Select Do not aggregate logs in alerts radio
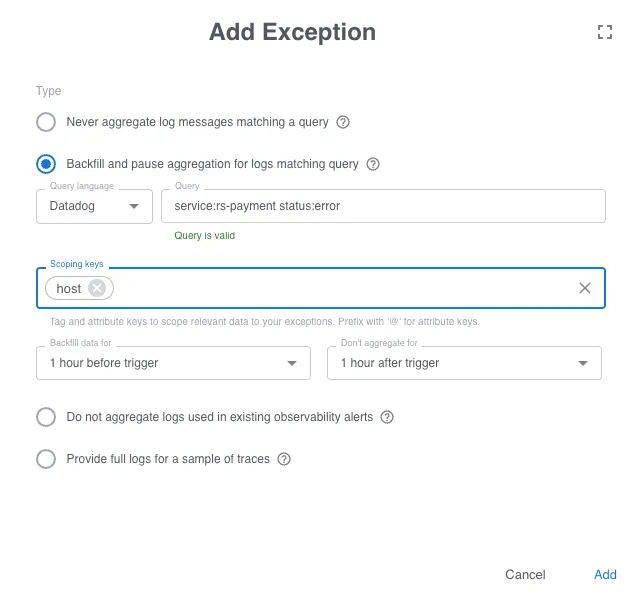Viewport: 644px width, 594px height. click(46, 417)
